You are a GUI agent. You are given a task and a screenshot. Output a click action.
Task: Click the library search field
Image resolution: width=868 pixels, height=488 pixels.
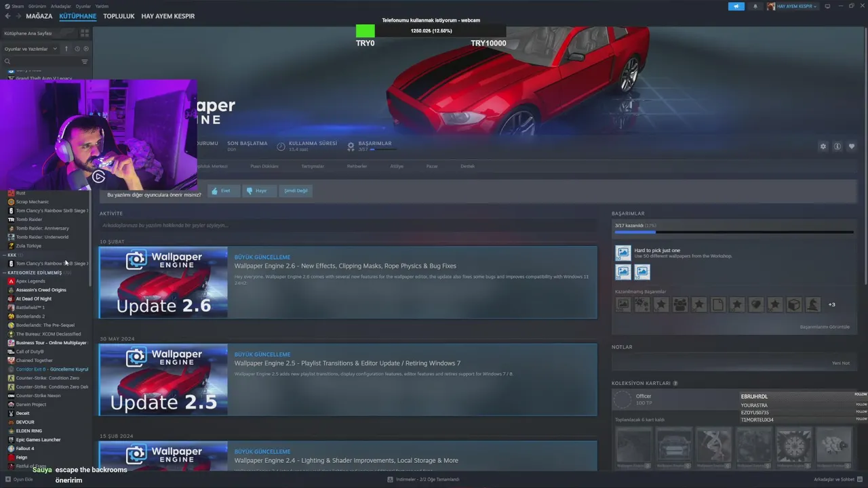41,62
